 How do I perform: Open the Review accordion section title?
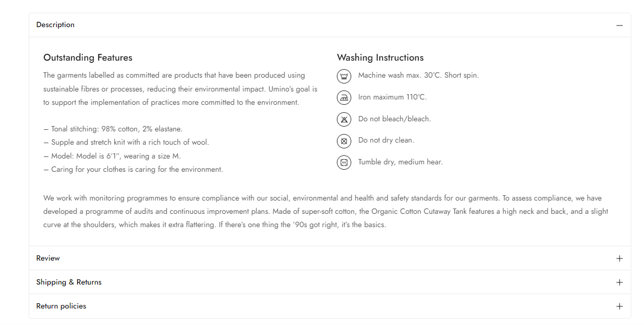pos(48,259)
